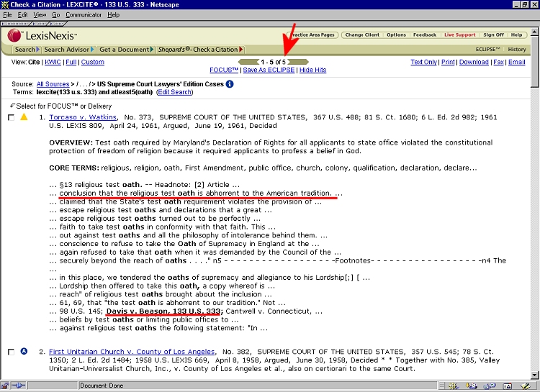Click the Hide Hits link
The image size is (540, 392).
312,70
